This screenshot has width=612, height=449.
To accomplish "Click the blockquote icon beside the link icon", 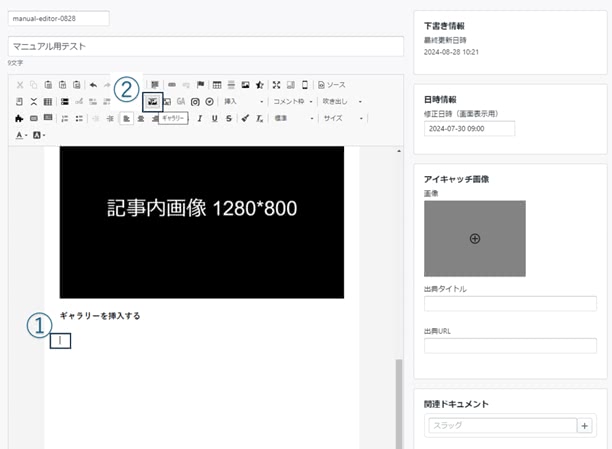I will point(155,85).
